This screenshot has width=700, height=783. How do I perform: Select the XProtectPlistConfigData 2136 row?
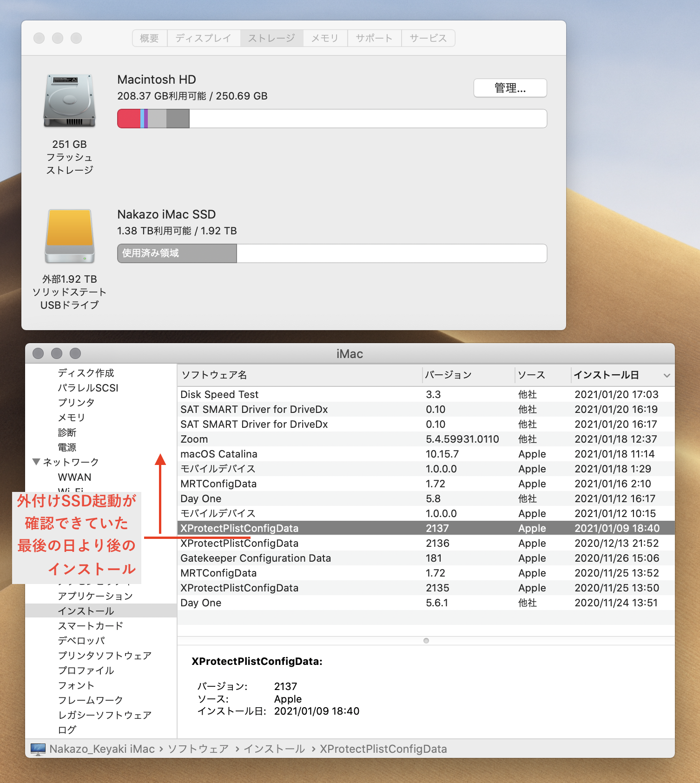click(426, 543)
